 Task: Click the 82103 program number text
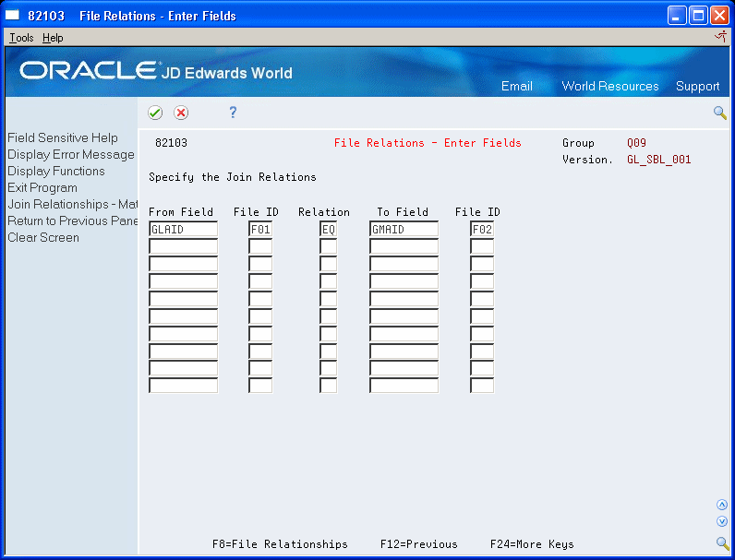pyautogui.click(x=171, y=143)
